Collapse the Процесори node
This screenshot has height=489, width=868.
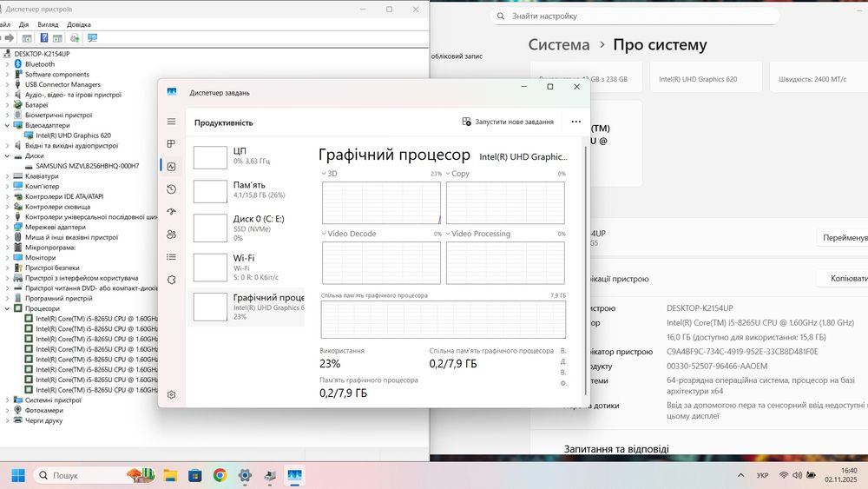click(x=7, y=308)
